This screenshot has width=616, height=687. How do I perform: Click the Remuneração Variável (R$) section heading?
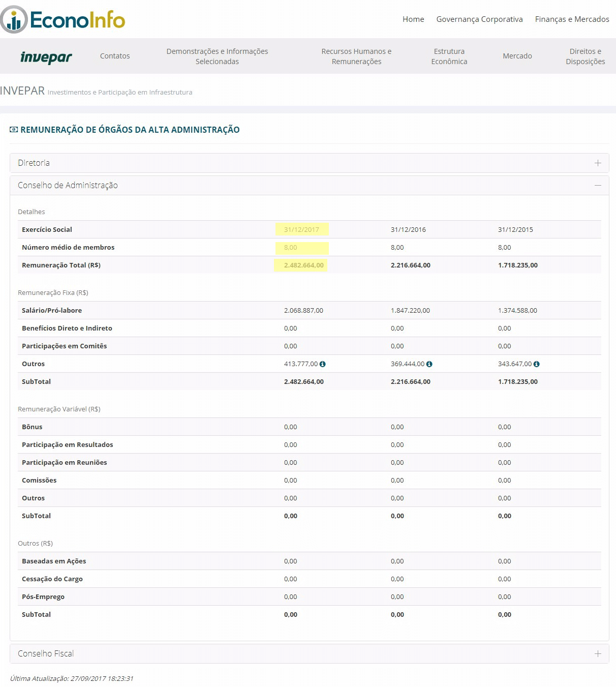59,409
